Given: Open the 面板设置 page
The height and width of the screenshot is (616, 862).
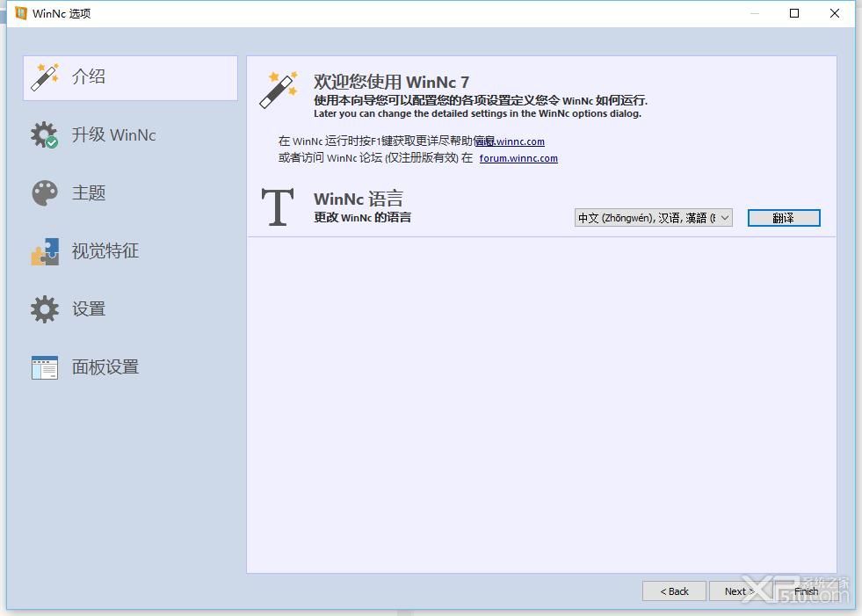Looking at the screenshot, I should click(x=105, y=367).
